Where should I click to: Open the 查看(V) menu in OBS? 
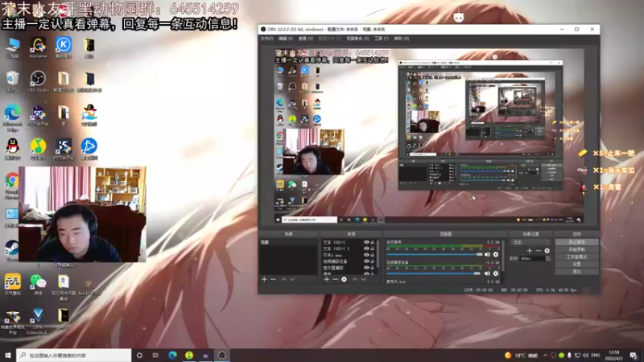coord(305,39)
